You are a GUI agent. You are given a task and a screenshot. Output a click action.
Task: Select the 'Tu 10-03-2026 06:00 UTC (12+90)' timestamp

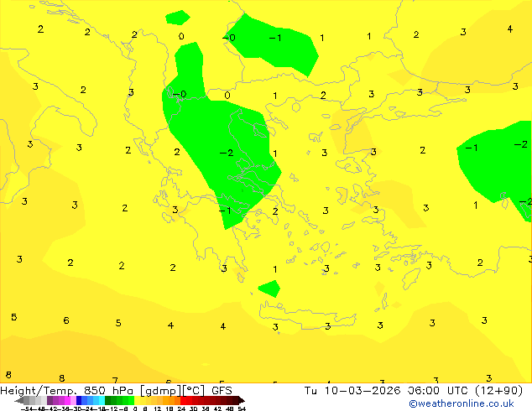414,391
